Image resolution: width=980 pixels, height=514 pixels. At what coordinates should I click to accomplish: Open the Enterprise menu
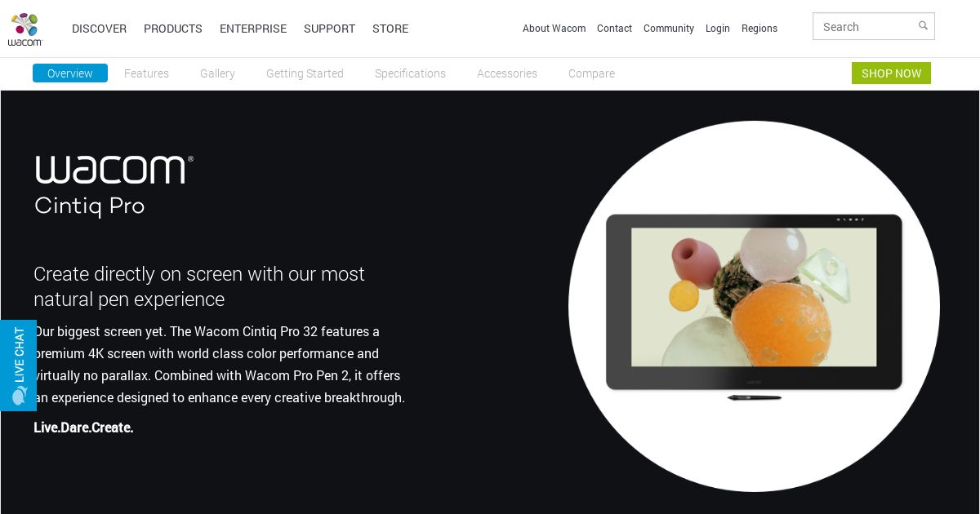click(x=253, y=29)
